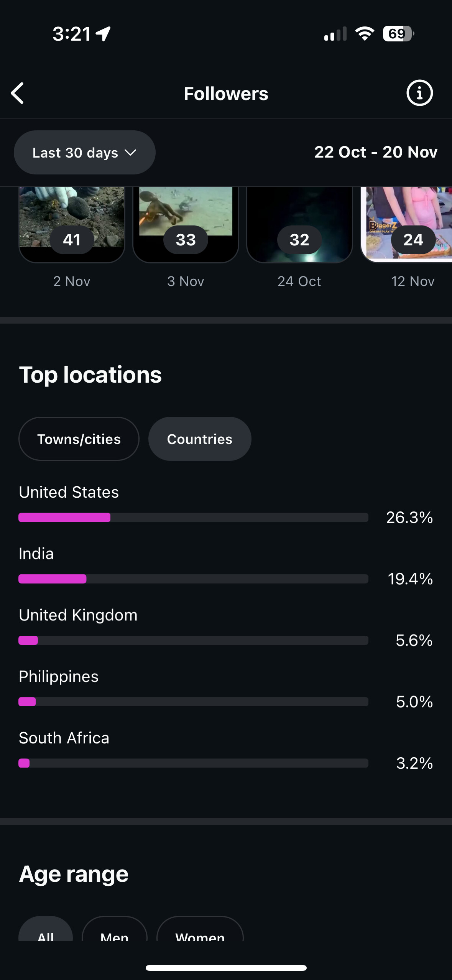Open the Last 30 days dropdown
452x980 pixels.
84,153
